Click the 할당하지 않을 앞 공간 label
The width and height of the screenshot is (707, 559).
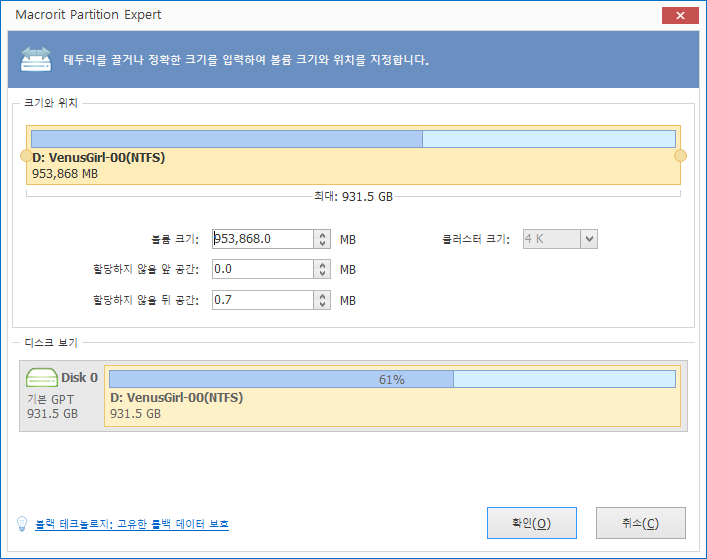point(146,269)
